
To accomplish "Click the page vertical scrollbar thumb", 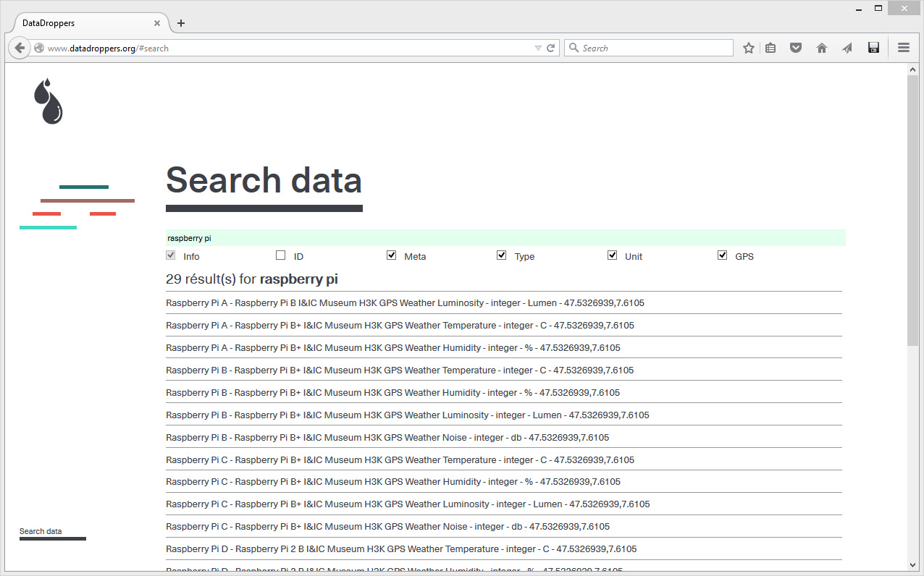I will (x=912, y=210).
